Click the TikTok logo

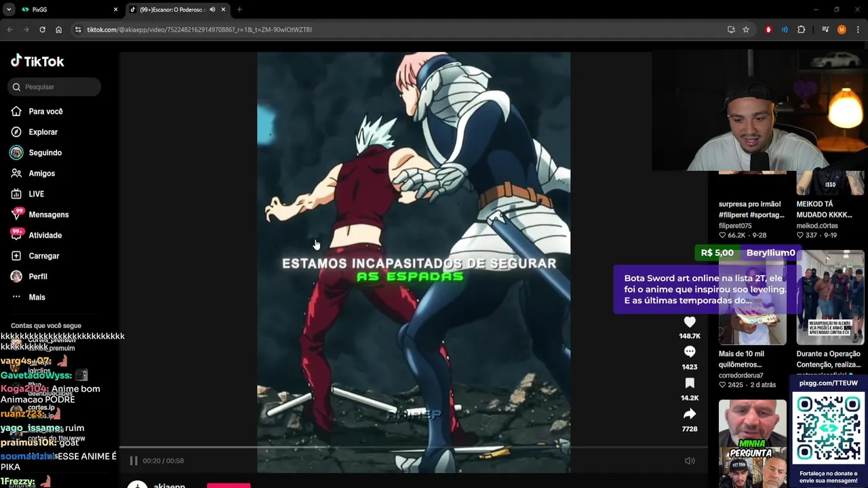click(x=37, y=61)
